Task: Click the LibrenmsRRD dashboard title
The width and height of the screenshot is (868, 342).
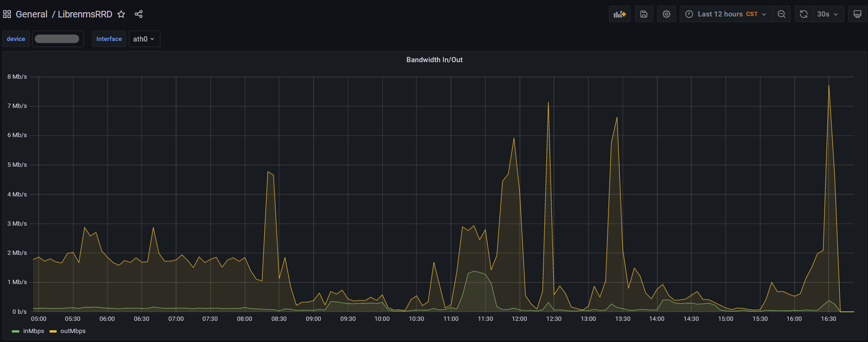Action: coord(85,14)
